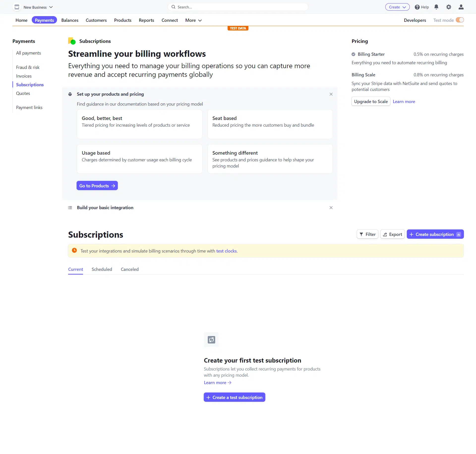
Task: Click the Go to Products button
Action: point(97,186)
